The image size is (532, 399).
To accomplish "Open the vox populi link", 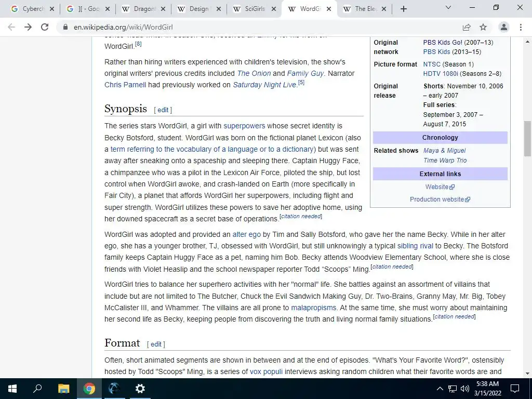I will point(266,371).
